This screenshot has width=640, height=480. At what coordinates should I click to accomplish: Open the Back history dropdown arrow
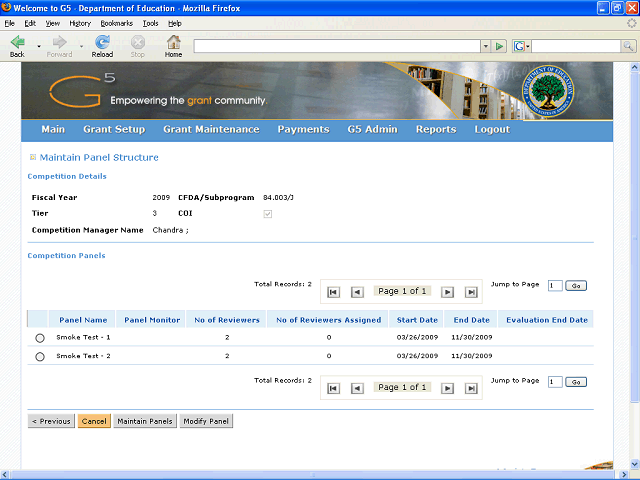[x=39, y=46]
